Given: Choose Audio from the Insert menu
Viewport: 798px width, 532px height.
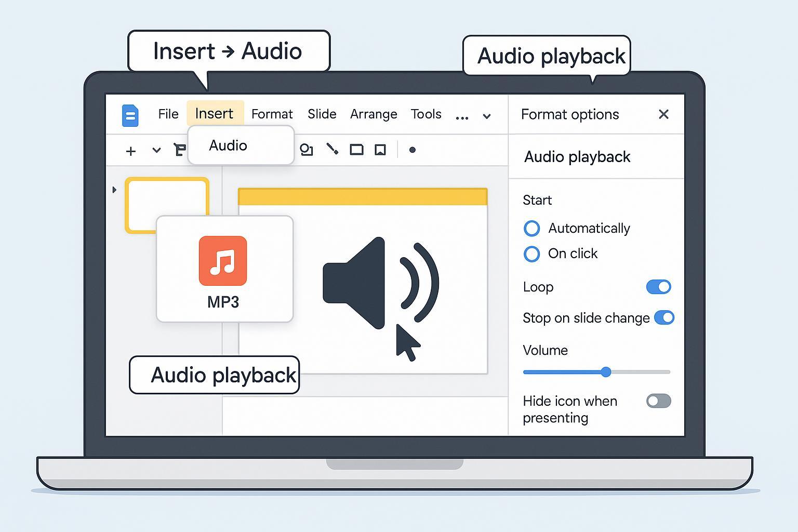Looking at the screenshot, I should 228,145.
